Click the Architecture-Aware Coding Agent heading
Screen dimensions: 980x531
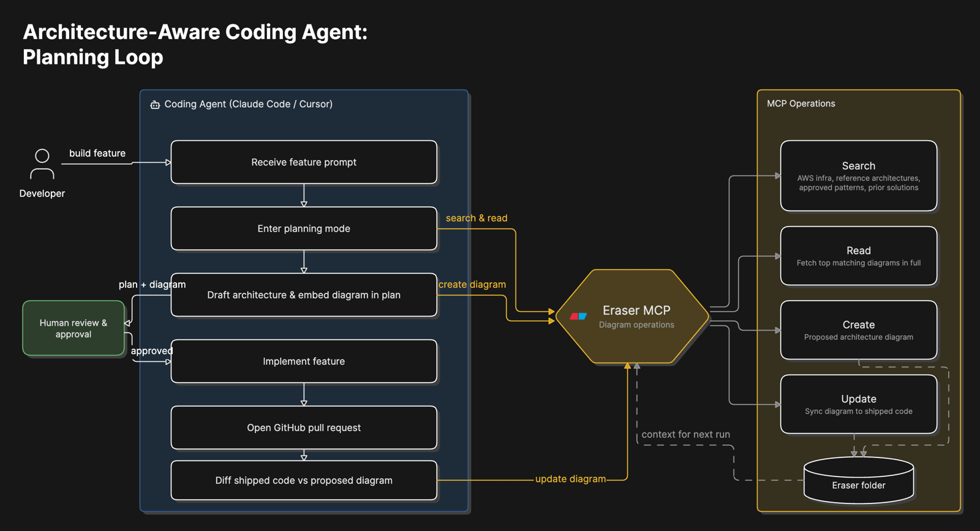[195, 44]
